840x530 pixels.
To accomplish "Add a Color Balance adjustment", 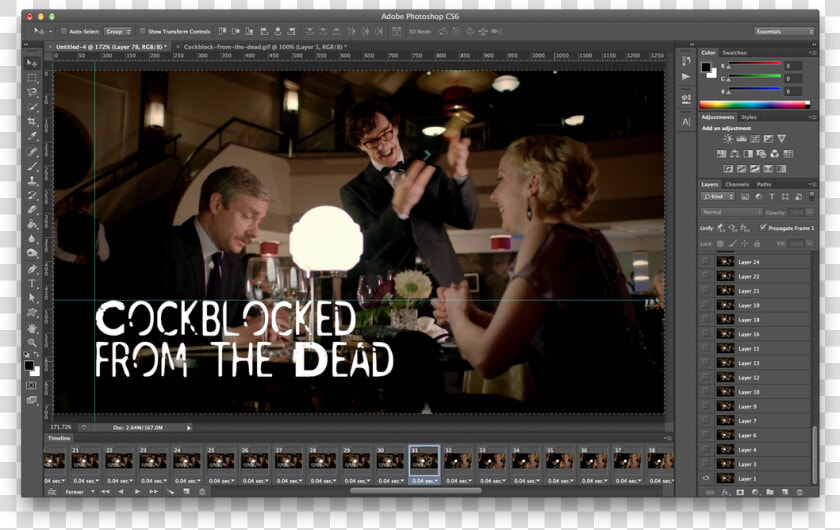I will point(734,154).
